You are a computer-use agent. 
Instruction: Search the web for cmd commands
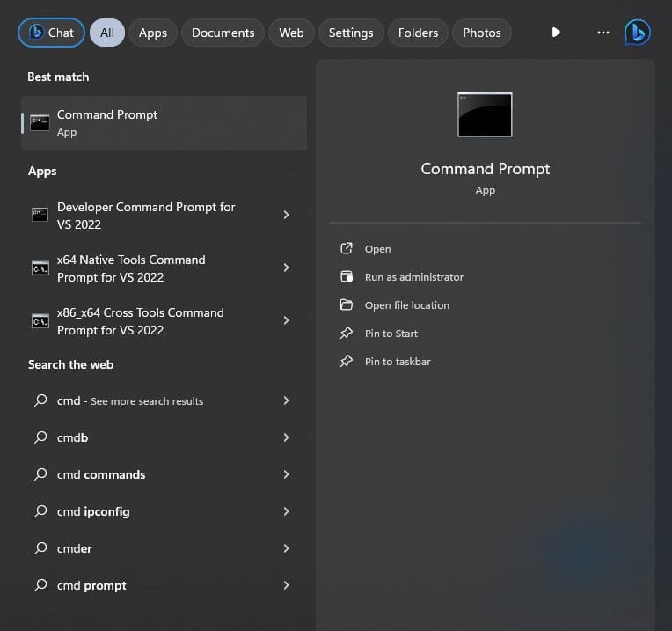(101, 474)
